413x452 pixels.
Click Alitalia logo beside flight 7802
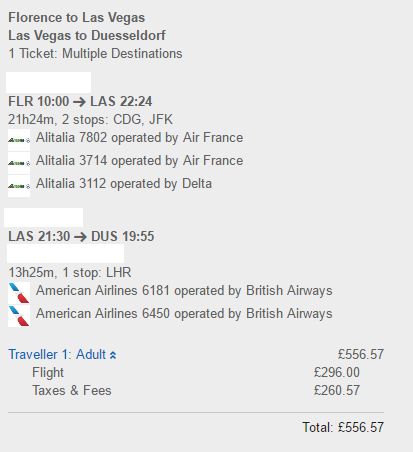[x=19, y=140]
